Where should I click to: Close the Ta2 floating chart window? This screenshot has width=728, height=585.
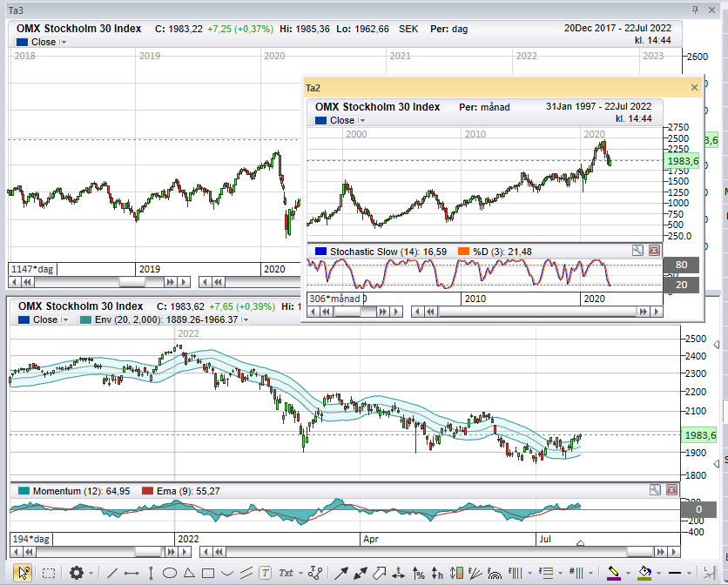(x=694, y=88)
